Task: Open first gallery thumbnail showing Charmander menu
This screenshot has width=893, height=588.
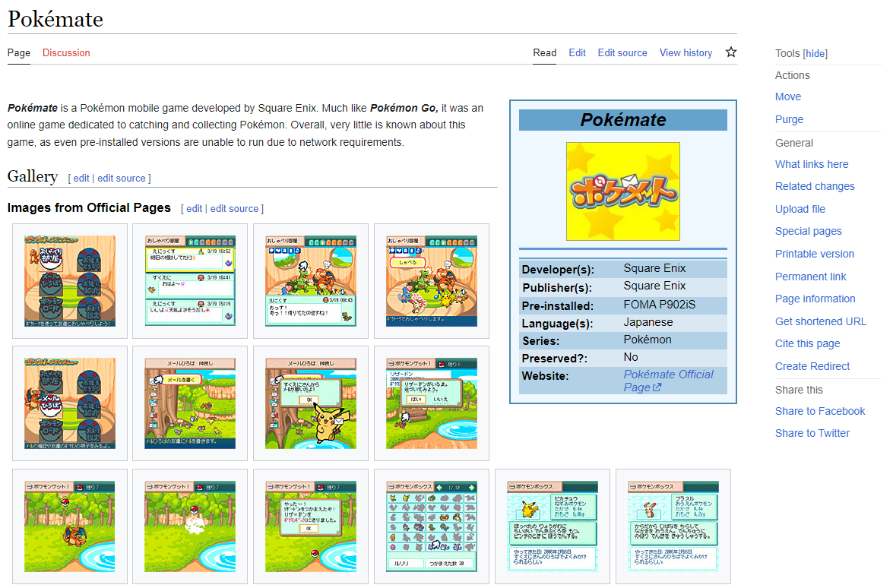Action: (x=69, y=281)
